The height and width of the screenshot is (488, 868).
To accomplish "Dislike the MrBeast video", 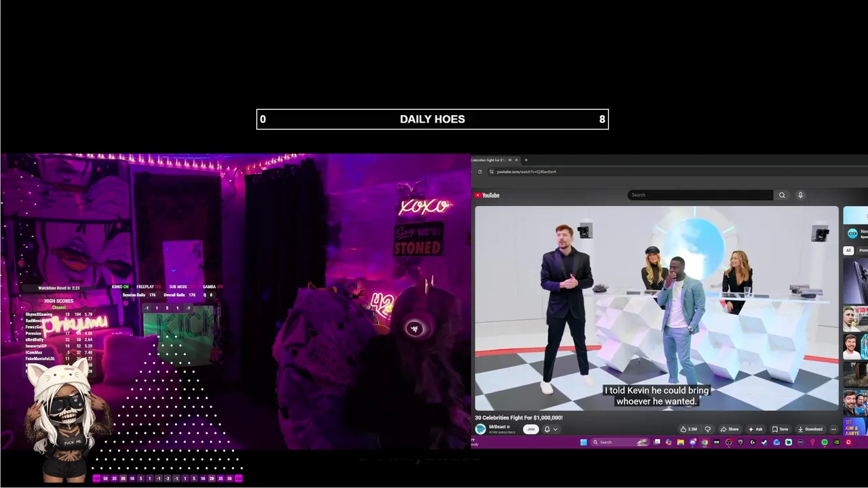I will [708, 429].
